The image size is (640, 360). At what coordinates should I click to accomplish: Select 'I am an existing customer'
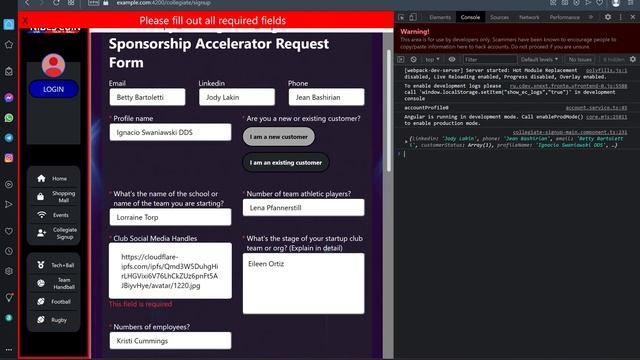tap(286, 162)
